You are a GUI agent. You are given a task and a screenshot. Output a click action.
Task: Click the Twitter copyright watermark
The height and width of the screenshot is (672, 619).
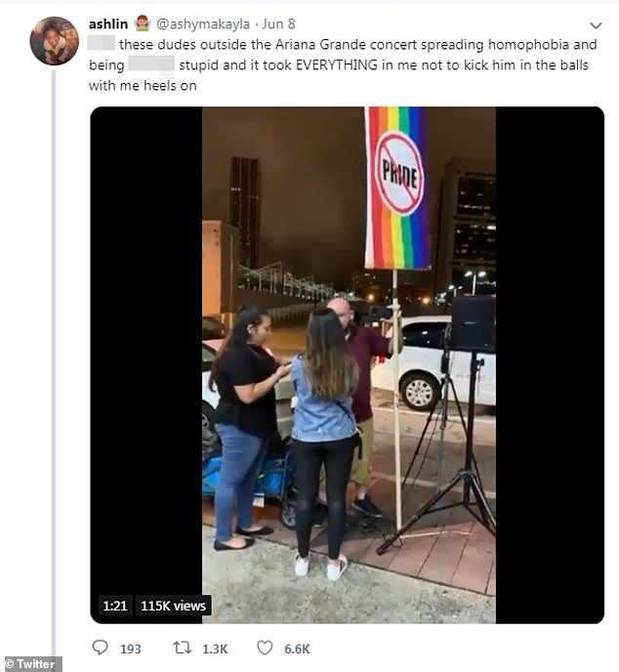coord(31,664)
